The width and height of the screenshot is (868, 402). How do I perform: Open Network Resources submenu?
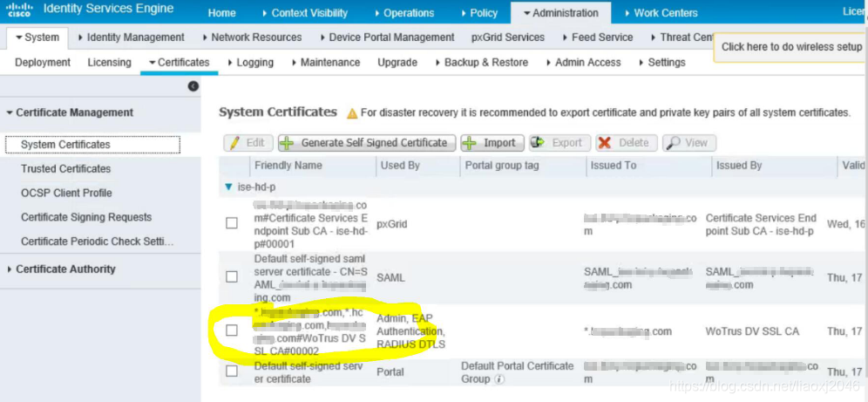[252, 37]
